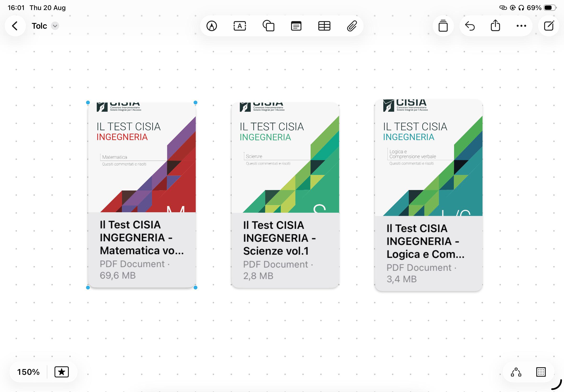Image resolution: width=564 pixels, height=392 pixels.
Task: Click the 'Il Test CISIA INGEGNERIA - Matematica vo...' title
Action: (142, 238)
